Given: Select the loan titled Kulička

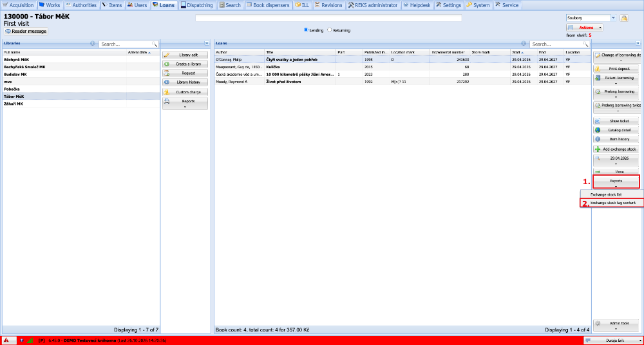Looking at the screenshot, I should [x=402, y=67].
